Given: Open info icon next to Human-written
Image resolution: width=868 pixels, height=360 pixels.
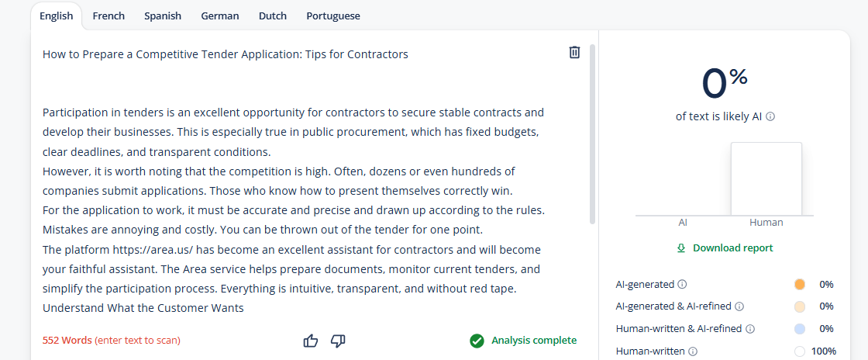Looking at the screenshot, I should pyautogui.click(x=693, y=351).
